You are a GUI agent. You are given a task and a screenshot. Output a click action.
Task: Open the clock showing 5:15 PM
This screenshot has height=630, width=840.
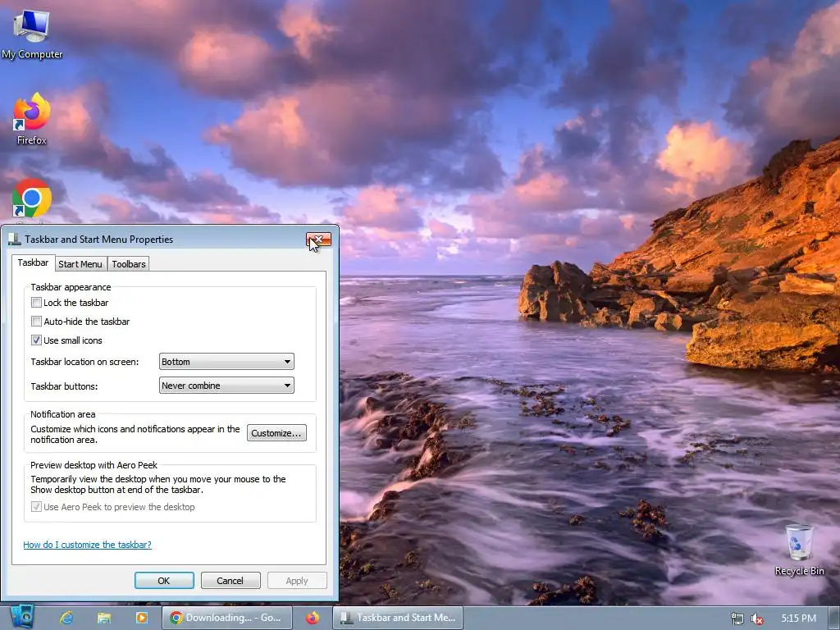click(x=798, y=619)
